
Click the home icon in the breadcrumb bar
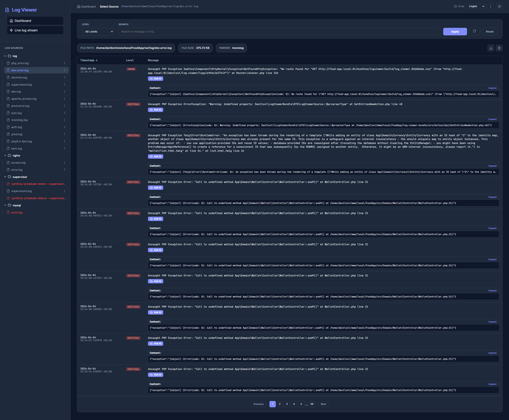click(x=78, y=6)
